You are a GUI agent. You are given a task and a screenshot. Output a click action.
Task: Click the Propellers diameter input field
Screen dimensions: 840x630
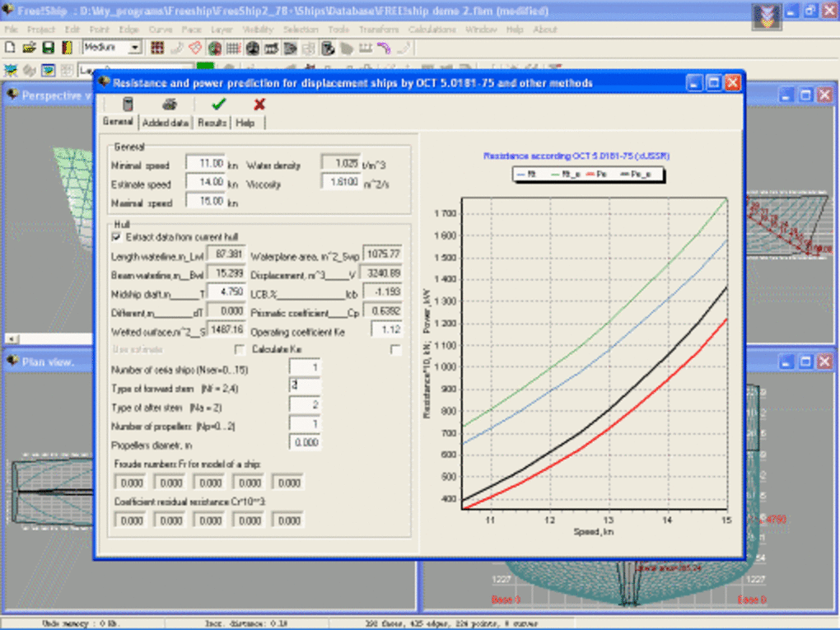(x=304, y=442)
